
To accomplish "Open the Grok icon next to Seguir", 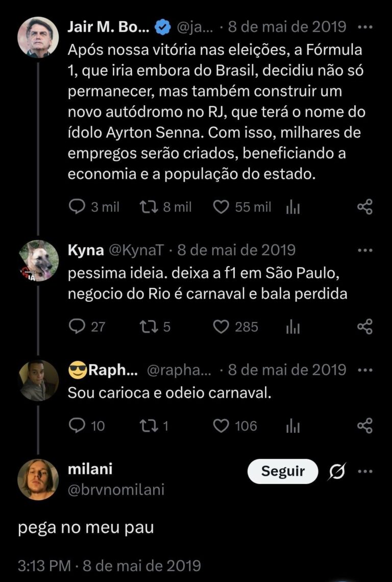I will (337, 471).
